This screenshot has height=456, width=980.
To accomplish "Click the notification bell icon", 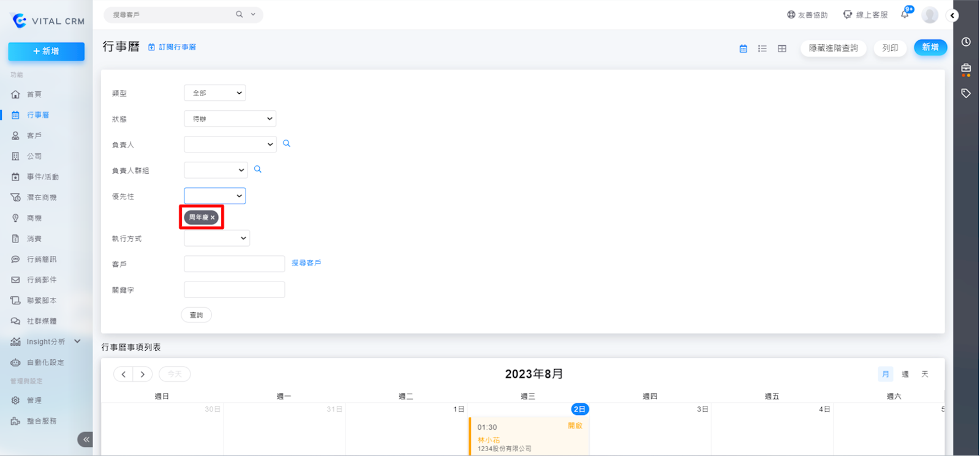I will point(905,14).
